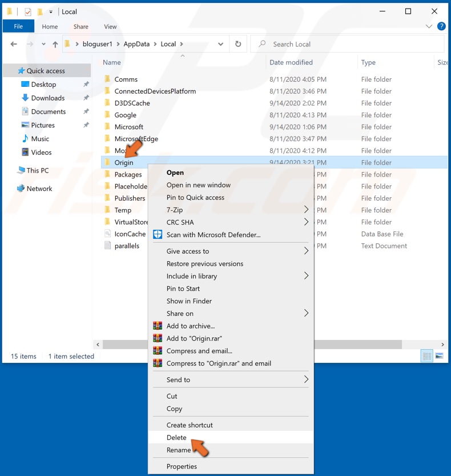Click the Quick access star icon

21,71
